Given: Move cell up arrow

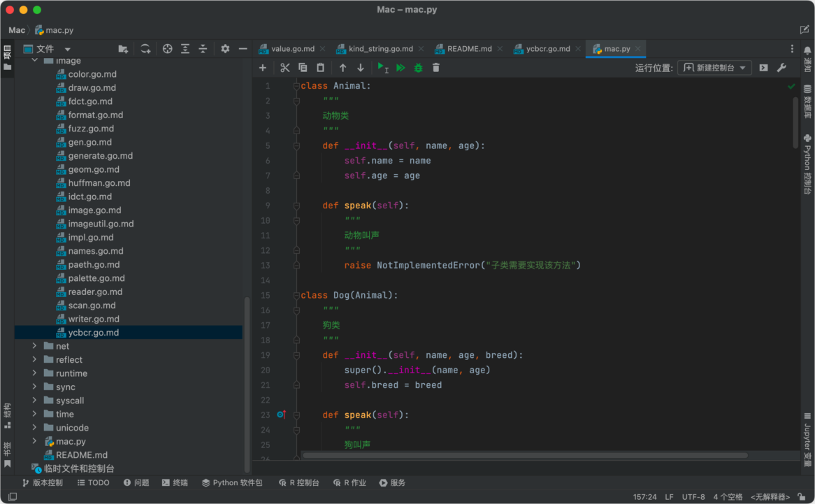Looking at the screenshot, I should (x=342, y=68).
